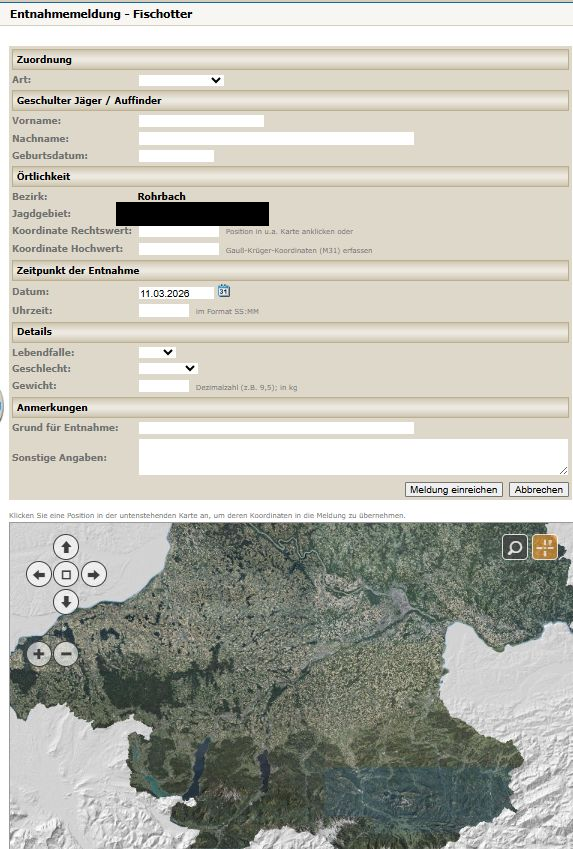573x849 pixels.
Task: Toggle the orange coordinate crosshair tool
Action: click(545, 547)
